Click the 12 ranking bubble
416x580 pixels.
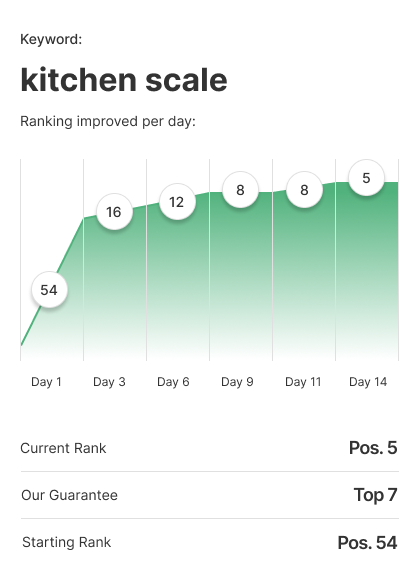[177, 202]
